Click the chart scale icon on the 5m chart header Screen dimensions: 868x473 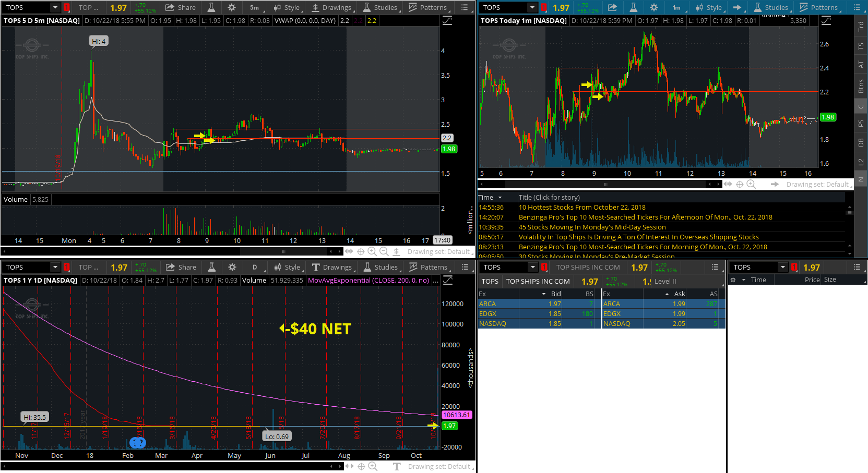(447, 21)
